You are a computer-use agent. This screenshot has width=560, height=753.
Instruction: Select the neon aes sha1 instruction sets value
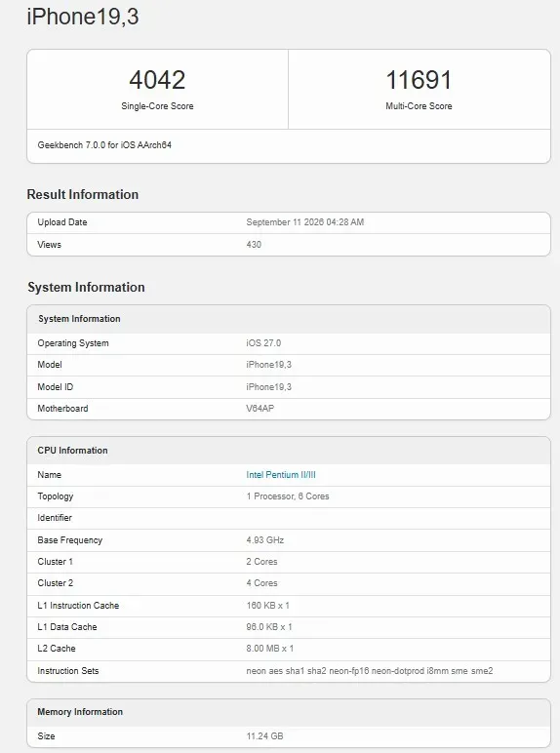370,671
